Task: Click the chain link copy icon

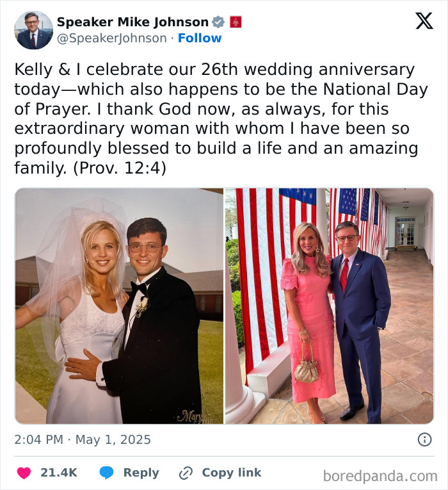Action: pos(186,473)
